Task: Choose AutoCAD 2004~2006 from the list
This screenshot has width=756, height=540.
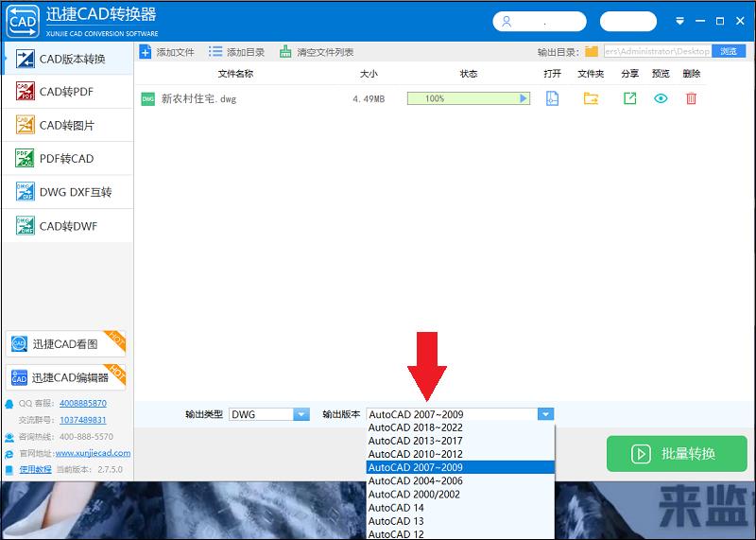Action: (460, 480)
